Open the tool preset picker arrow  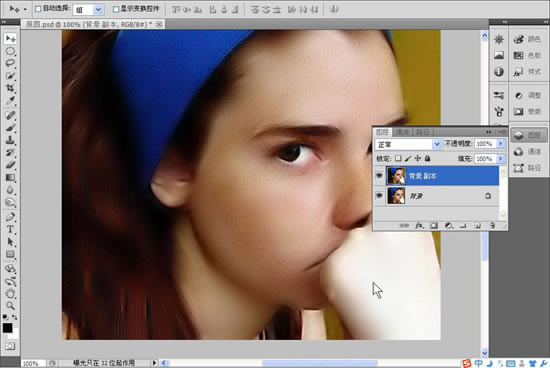25,9
